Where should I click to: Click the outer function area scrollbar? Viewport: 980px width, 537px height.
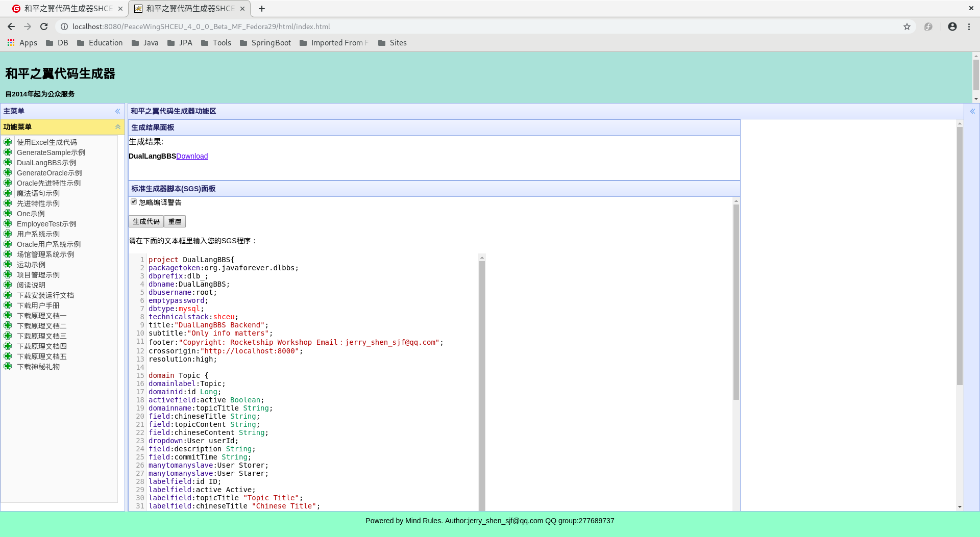click(x=960, y=256)
